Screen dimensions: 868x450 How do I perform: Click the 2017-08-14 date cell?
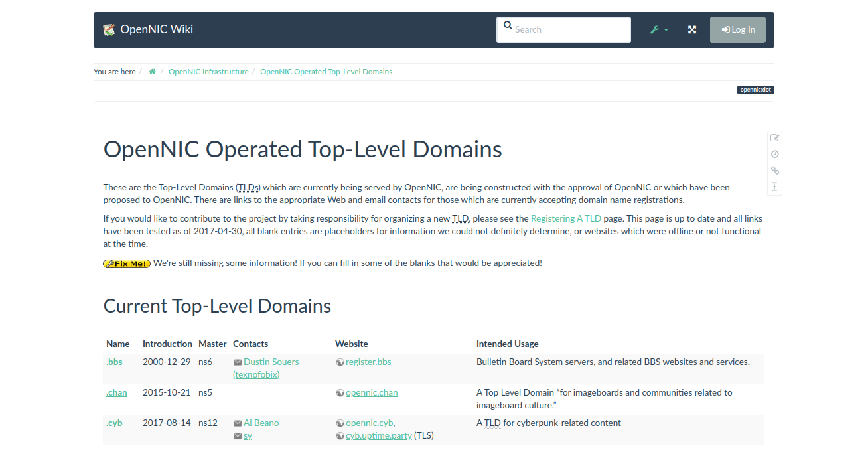(x=167, y=423)
